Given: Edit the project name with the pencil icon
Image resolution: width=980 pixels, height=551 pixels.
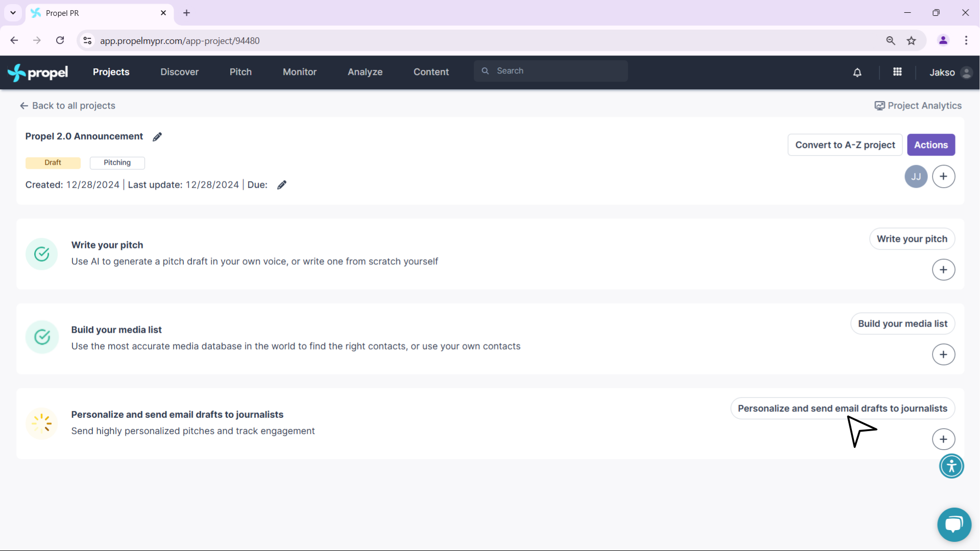Looking at the screenshot, I should [x=157, y=137].
